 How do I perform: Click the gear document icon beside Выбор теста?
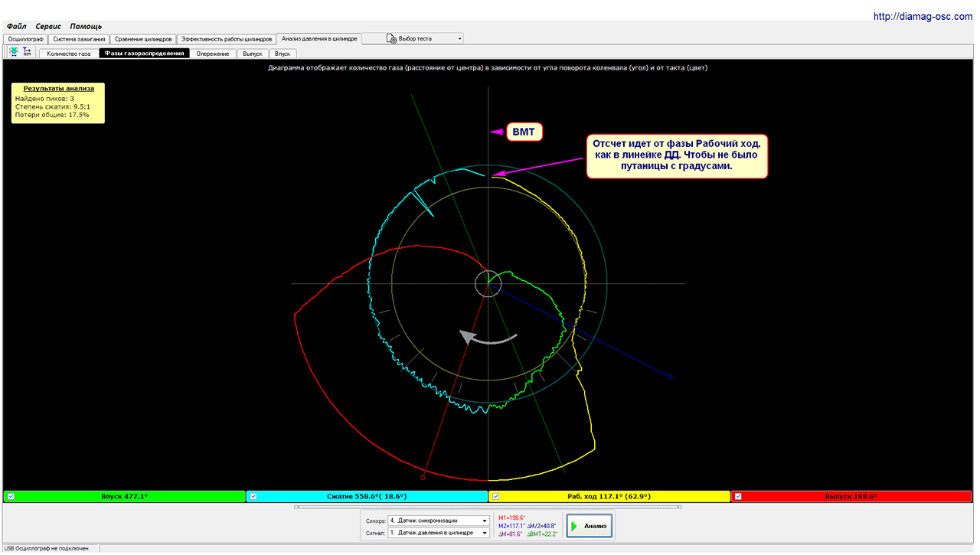click(392, 38)
